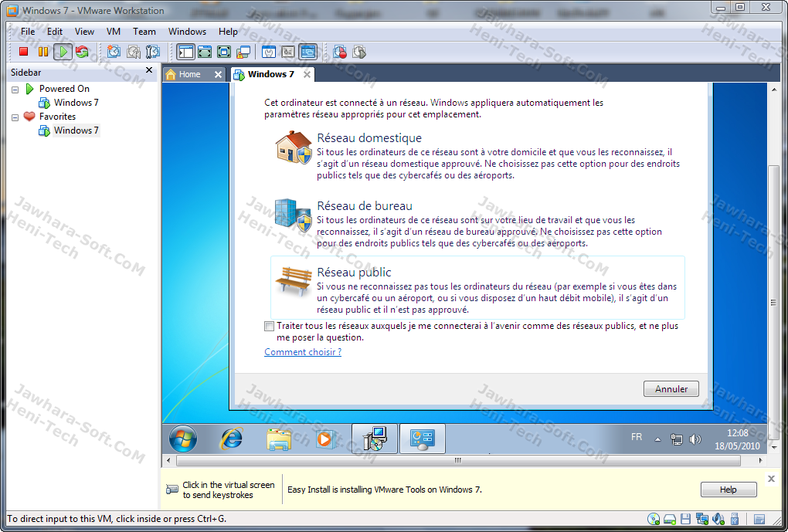Collapse the Favorites tree group

(15, 117)
